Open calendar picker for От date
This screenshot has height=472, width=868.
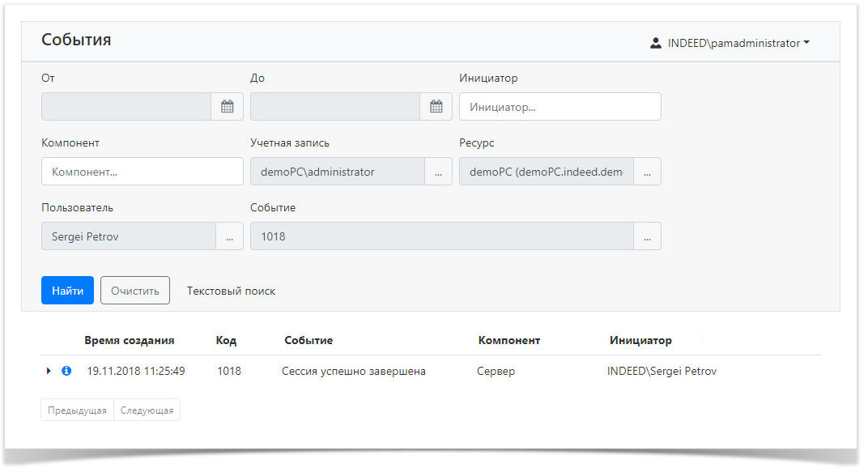coord(227,106)
